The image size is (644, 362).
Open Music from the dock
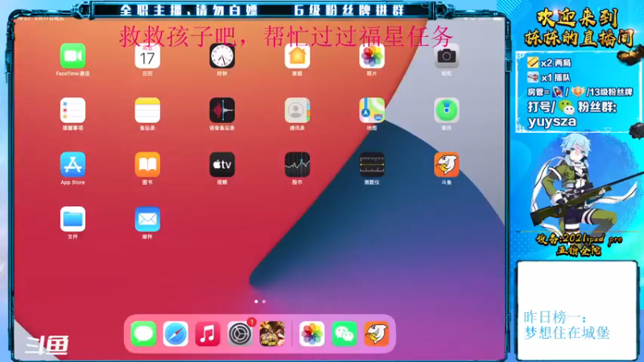pos(208,334)
